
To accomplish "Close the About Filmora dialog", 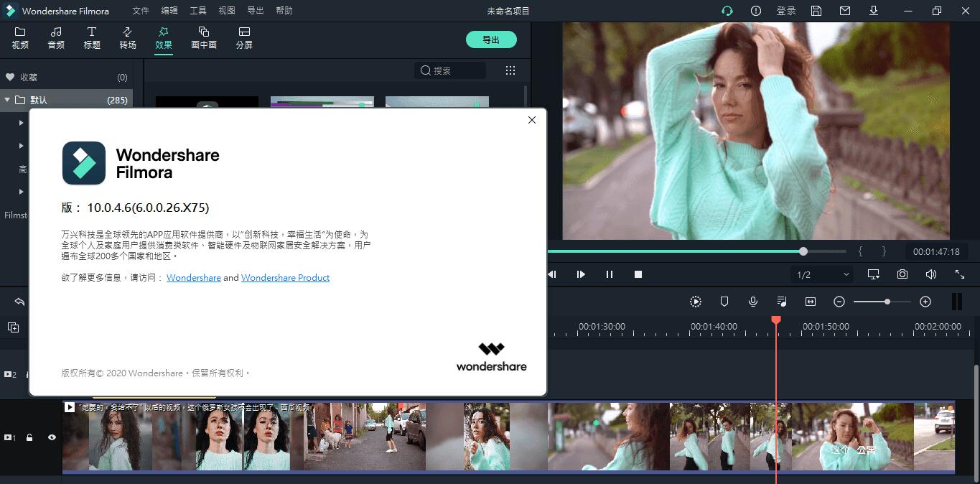I will [x=532, y=120].
